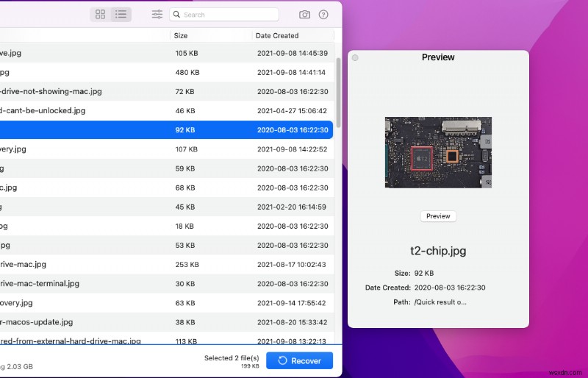
Task: Select the row sized 63 KB
Action: coord(167,303)
